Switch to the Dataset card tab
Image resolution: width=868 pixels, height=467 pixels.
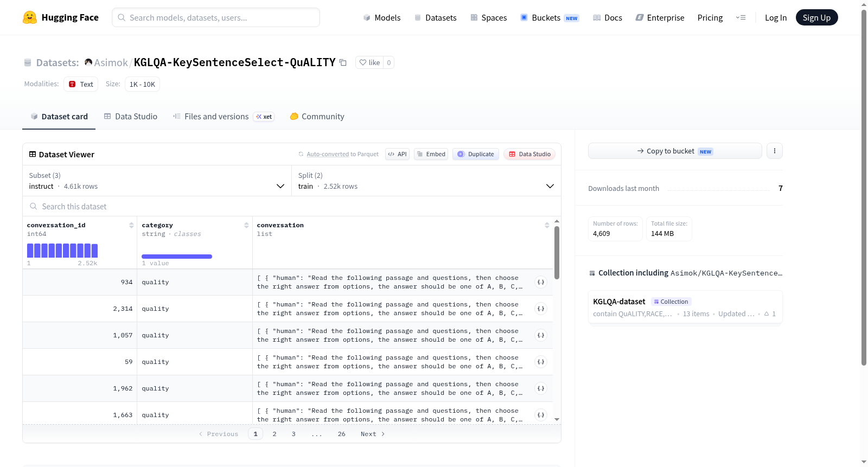(x=59, y=117)
